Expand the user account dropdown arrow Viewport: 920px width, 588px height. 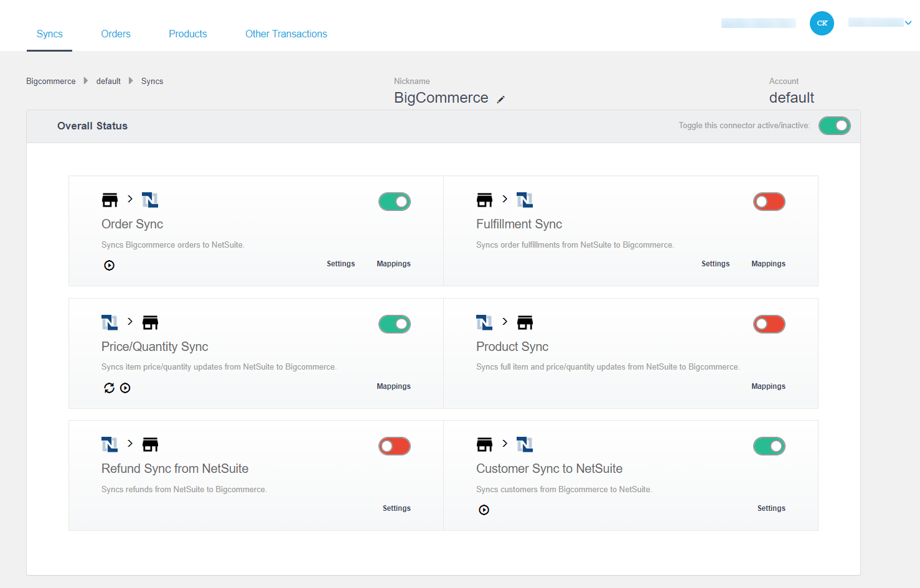pyautogui.click(x=908, y=23)
